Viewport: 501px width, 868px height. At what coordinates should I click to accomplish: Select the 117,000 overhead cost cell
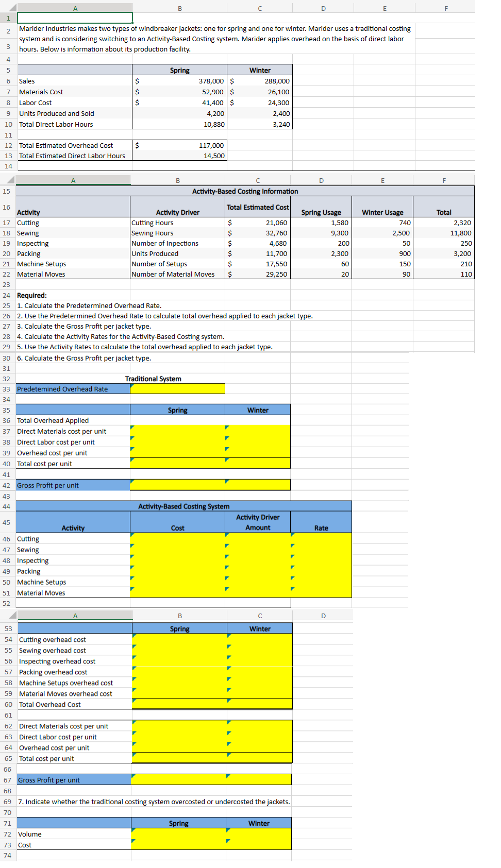(x=179, y=145)
